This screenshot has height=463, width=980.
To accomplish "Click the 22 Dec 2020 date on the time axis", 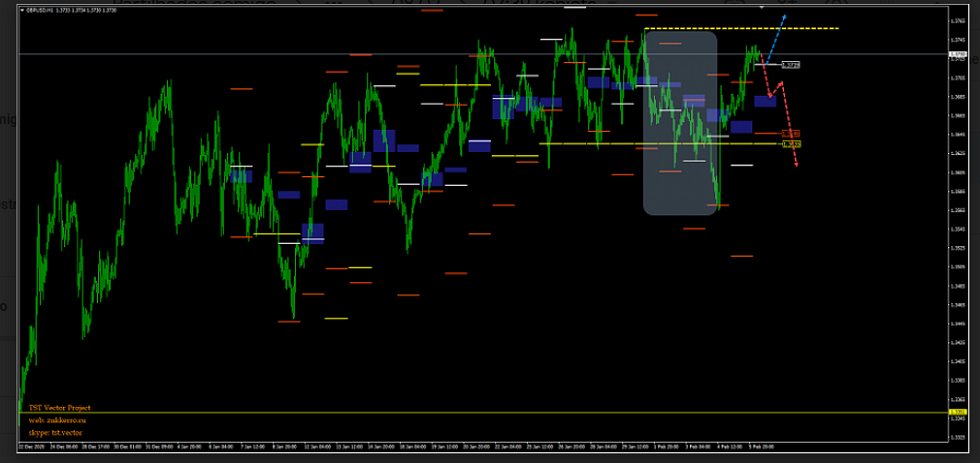I will click(30, 446).
